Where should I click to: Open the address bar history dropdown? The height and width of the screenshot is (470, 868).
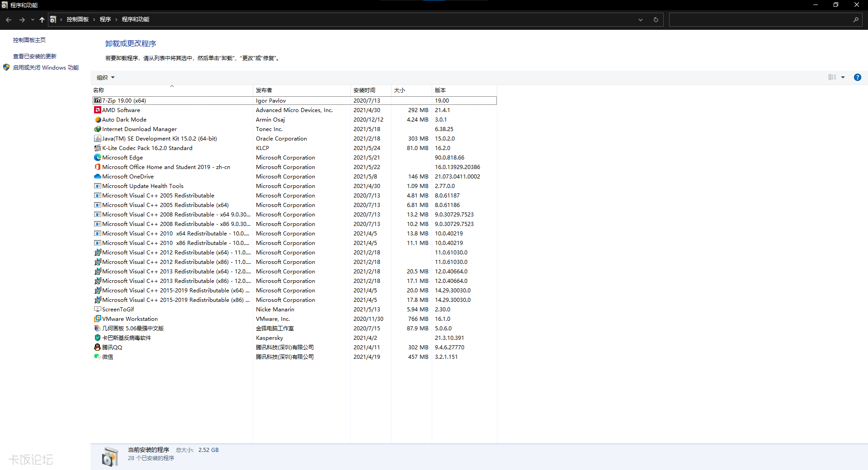640,19
